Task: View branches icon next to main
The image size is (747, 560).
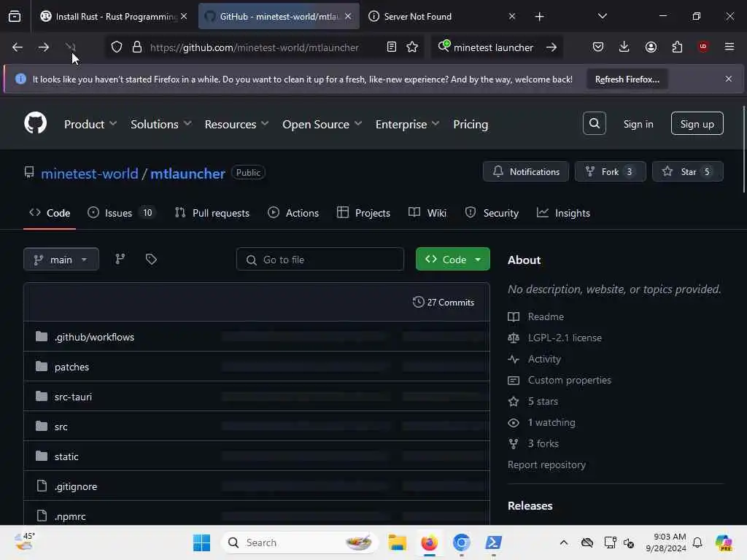Action: click(120, 259)
